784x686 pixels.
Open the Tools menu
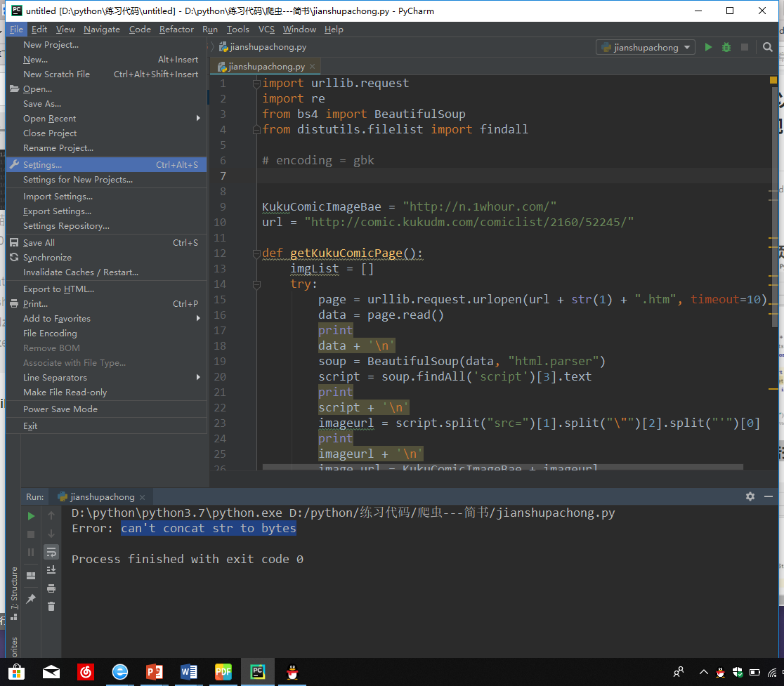click(237, 29)
